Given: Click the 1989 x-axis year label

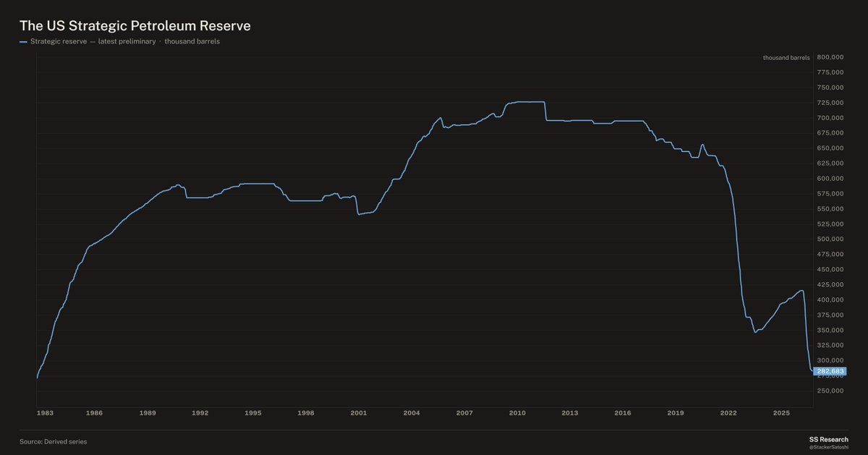Looking at the screenshot, I should 148,413.
